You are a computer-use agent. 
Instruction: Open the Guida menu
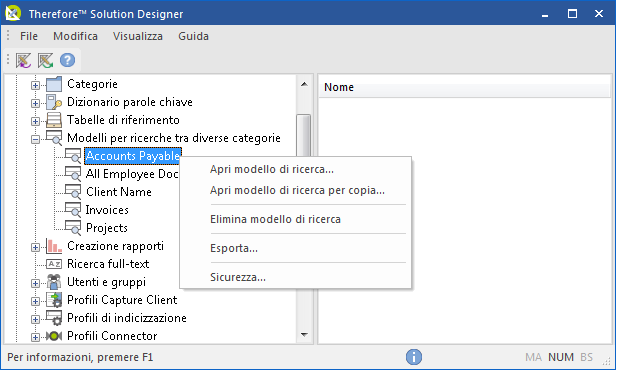tap(193, 36)
